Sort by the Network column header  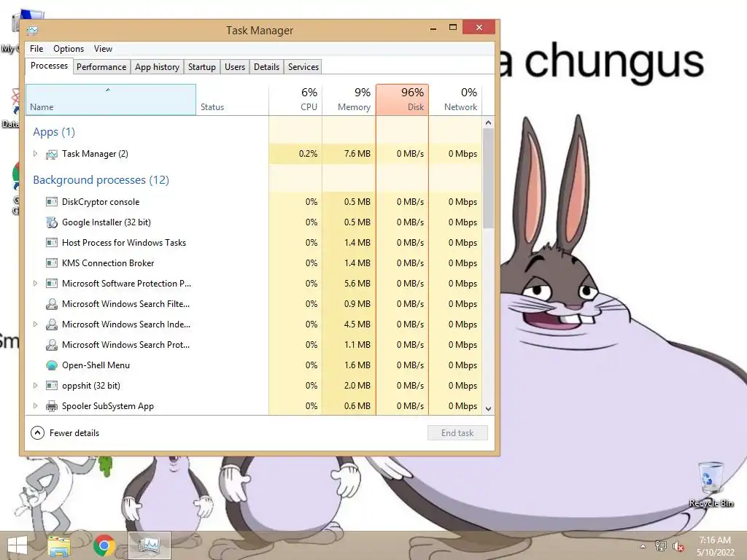pos(455,99)
